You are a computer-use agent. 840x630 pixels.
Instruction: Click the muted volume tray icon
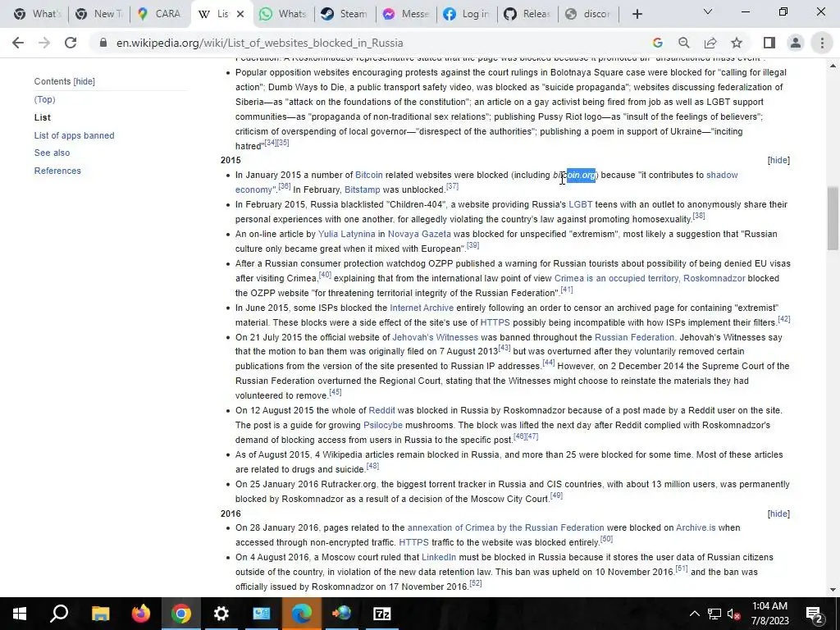point(734,614)
